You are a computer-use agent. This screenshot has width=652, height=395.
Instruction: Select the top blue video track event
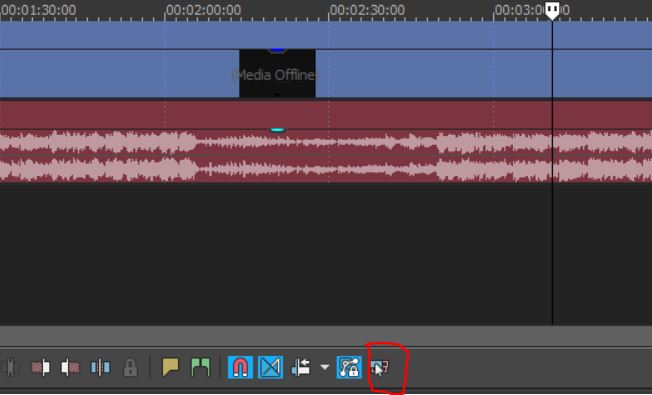326,35
